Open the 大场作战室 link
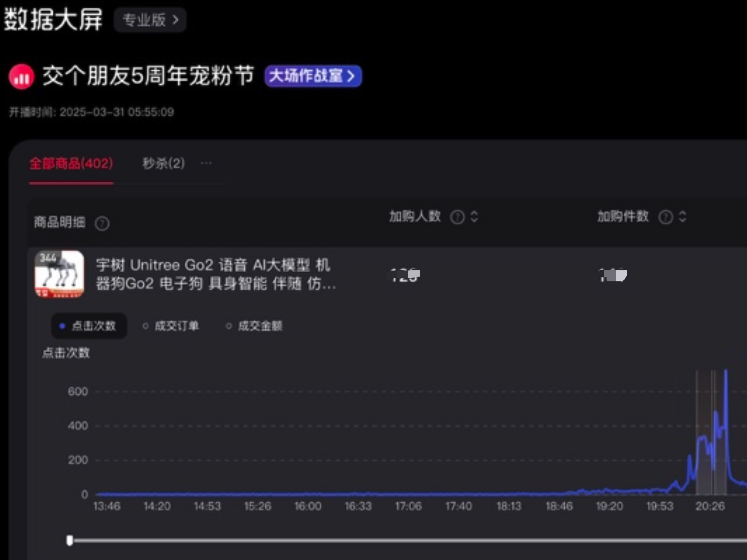The height and width of the screenshot is (560, 747). (313, 76)
